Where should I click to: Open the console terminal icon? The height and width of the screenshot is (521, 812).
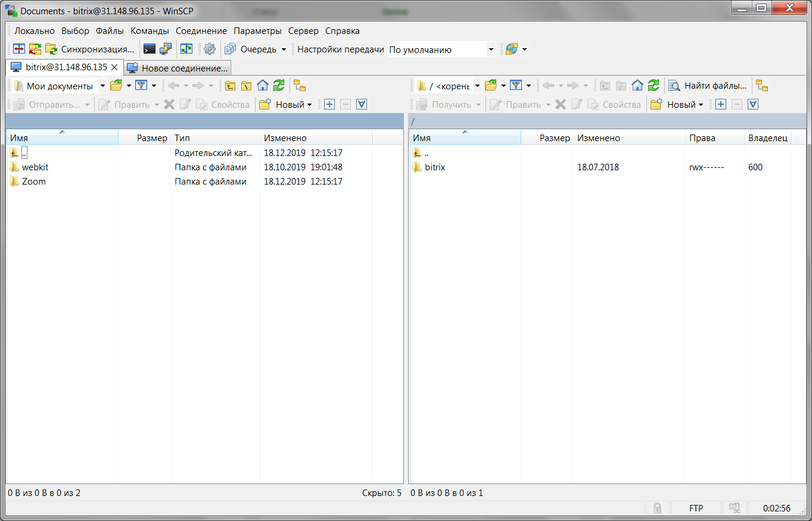pyautogui.click(x=149, y=49)
